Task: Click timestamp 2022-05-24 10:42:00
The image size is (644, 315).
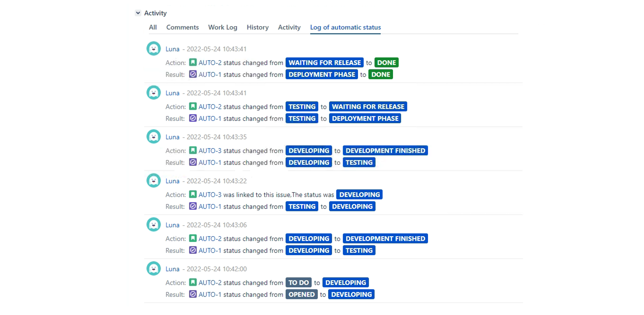Action: tap(217, 269)
